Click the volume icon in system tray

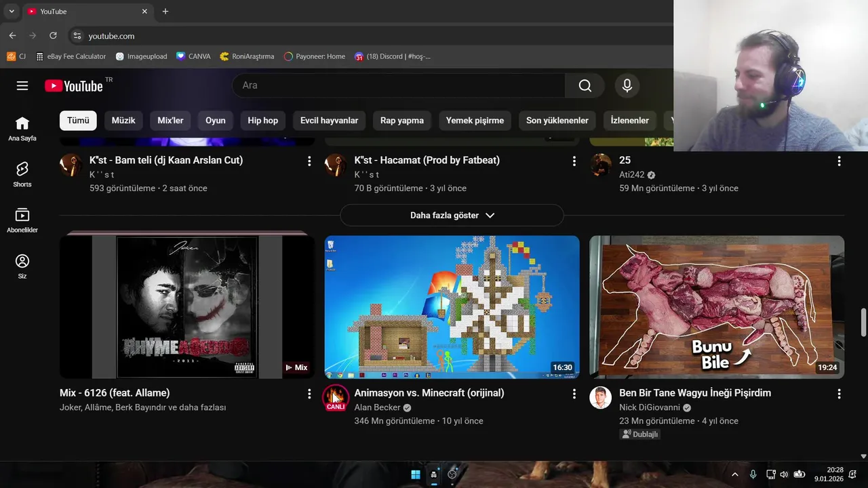tap(784, 474)
